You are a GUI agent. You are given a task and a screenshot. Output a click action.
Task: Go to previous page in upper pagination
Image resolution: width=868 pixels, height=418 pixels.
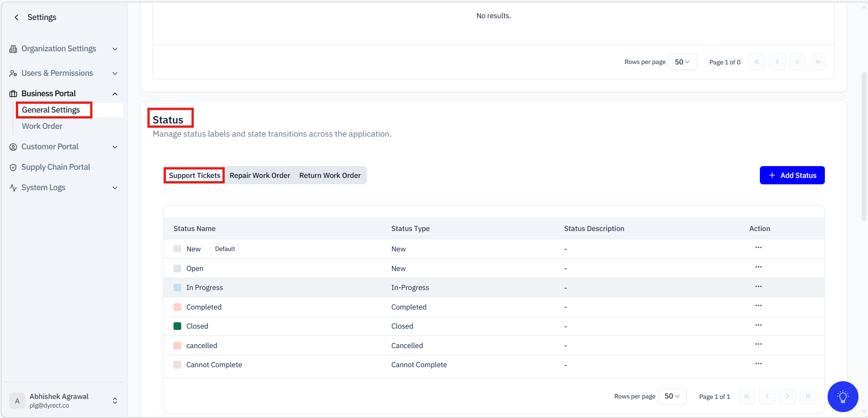tap(777, 62)
